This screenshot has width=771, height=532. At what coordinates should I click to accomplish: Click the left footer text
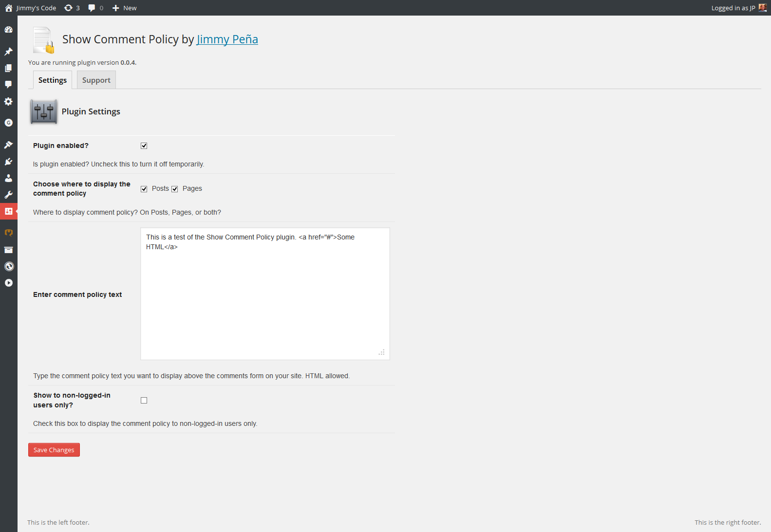point(58,522)
